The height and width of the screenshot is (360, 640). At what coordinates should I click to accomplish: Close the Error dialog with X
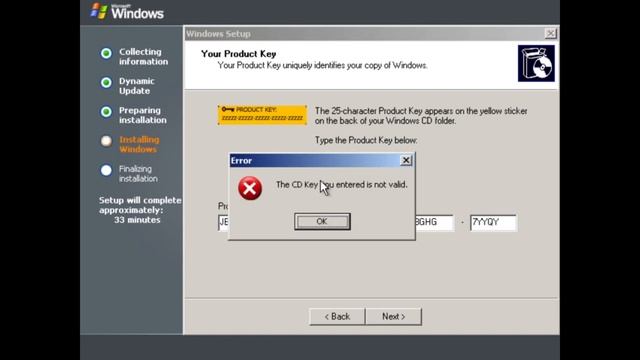click(x=406, y=160)
